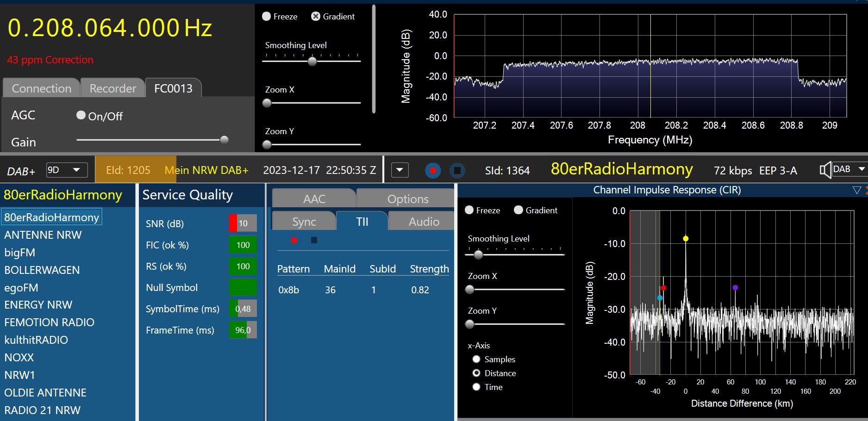The image size is (868, 421).
Task: Select the ANTENNE NRW service
Action: coord(43,235)
